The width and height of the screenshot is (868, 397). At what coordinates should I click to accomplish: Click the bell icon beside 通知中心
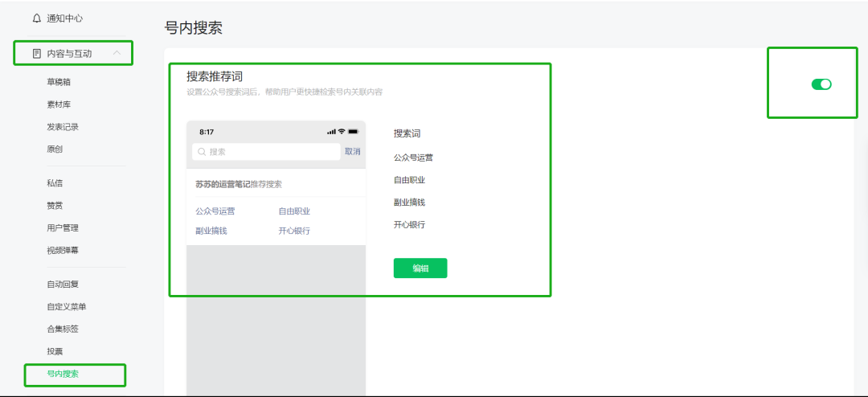(x=37, y=18)
